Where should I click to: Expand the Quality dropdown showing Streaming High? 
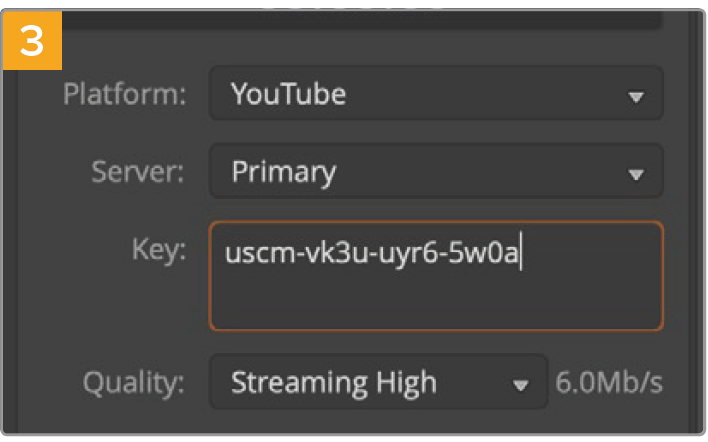[378, 382]
